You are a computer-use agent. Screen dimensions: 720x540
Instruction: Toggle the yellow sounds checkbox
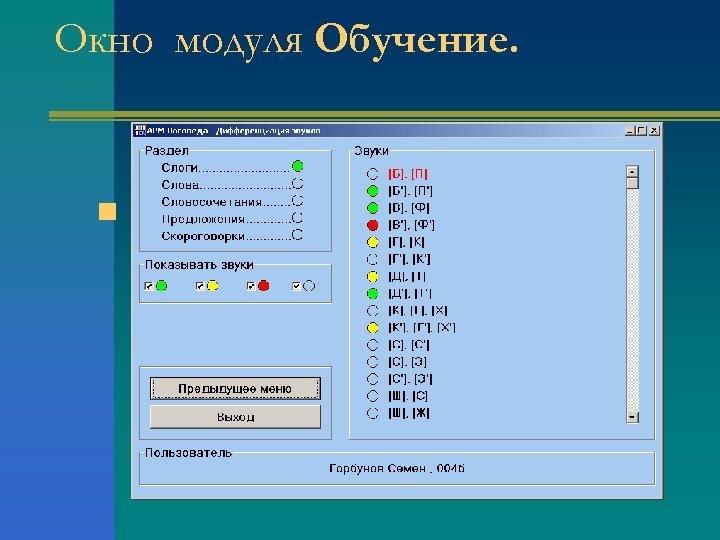[x=200, y=286]
